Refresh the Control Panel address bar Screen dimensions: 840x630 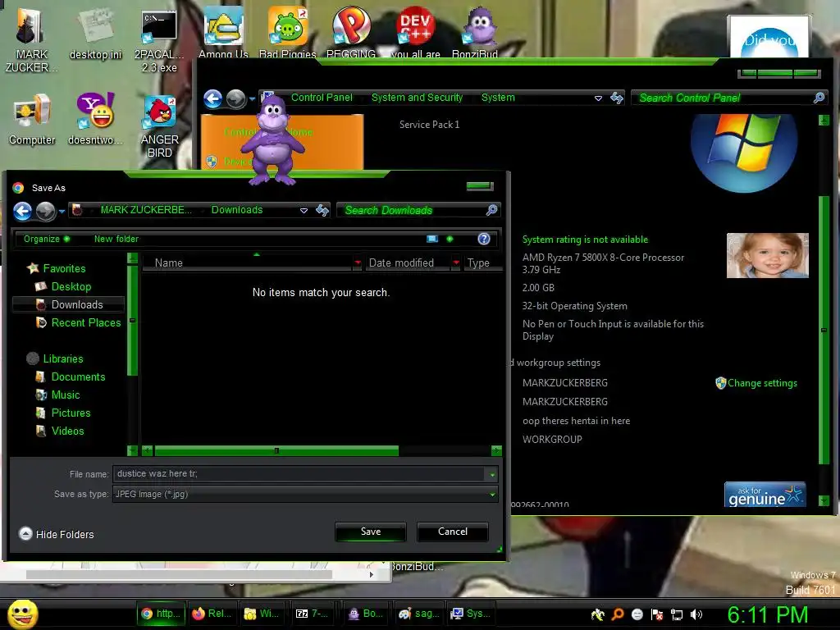(617, 98)
